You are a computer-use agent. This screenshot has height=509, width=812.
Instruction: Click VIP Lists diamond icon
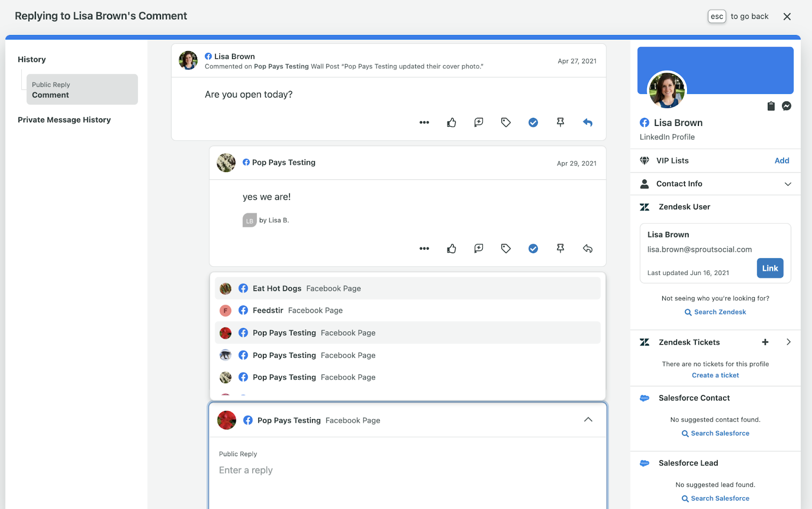coord(645,161)
